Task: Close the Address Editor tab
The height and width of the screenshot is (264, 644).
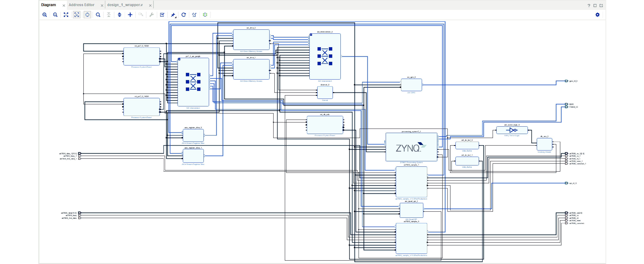Action: point(102,5)
